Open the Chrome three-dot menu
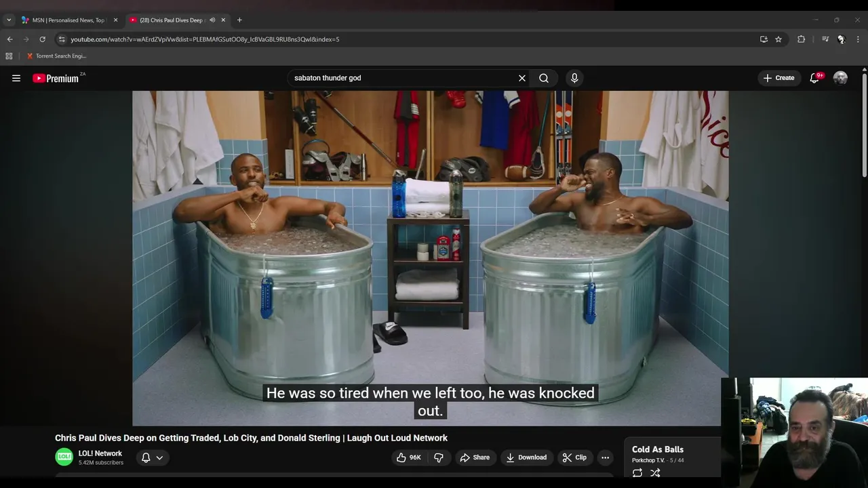 coord(858,39)
